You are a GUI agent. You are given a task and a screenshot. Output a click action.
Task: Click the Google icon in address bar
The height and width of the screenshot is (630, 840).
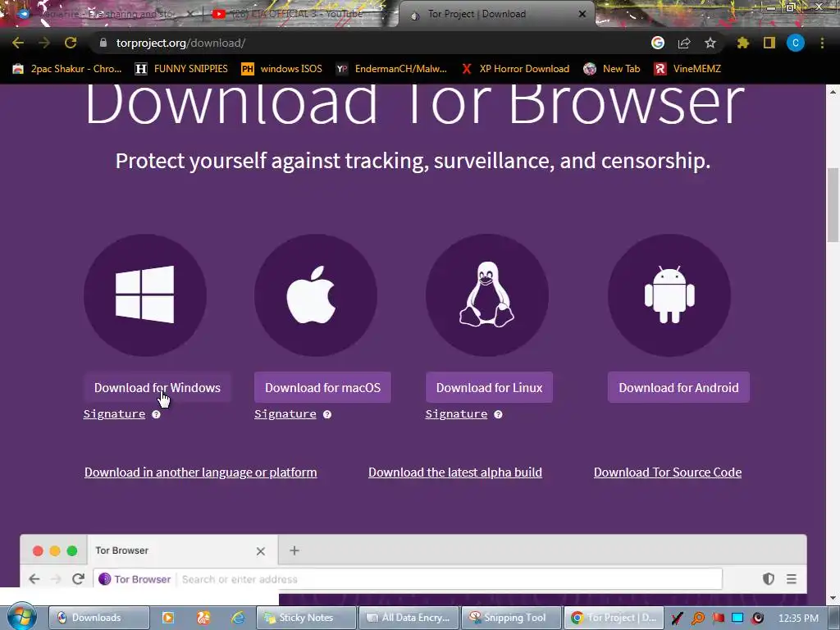coord(658,43)
